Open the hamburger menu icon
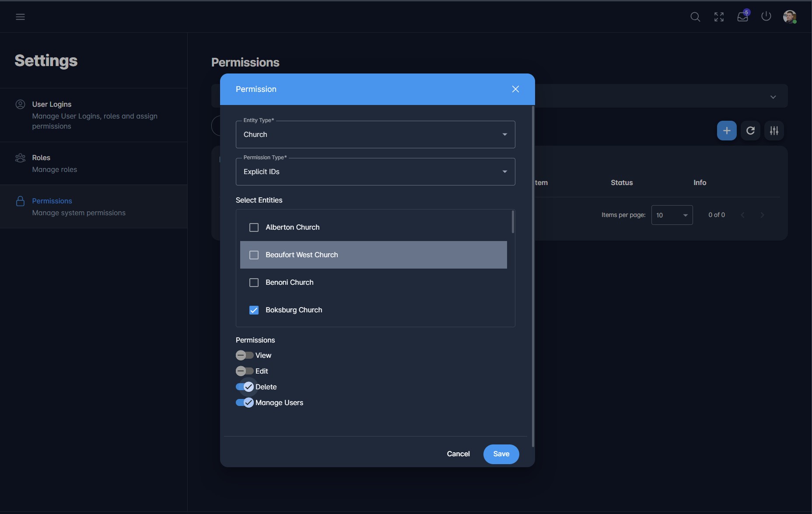The width and height of the screenshot is (812, 514). coord(21,17)
